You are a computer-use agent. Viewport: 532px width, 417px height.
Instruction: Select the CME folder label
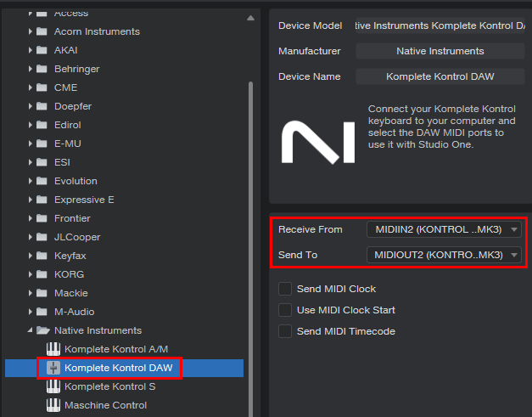66,87
